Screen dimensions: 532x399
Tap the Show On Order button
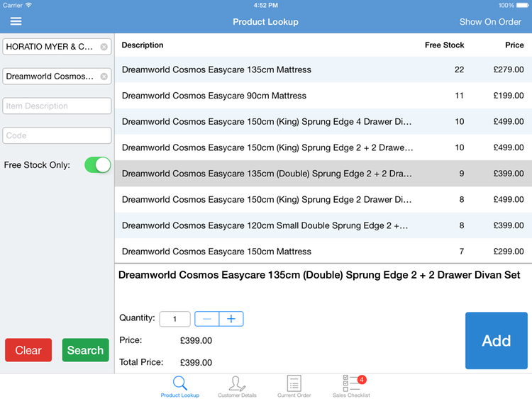490,22
